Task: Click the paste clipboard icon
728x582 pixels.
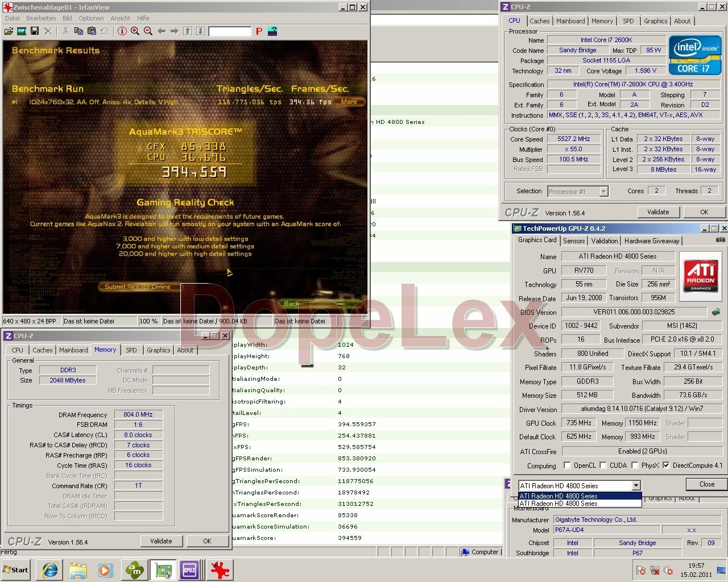Action: (x=92, y=31)
